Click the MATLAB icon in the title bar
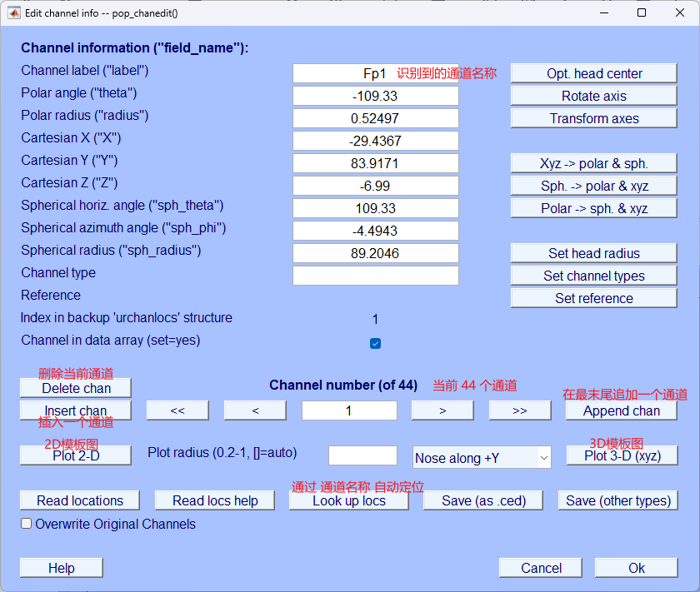This screenshot has width=700, height=592. pos(14,13)
